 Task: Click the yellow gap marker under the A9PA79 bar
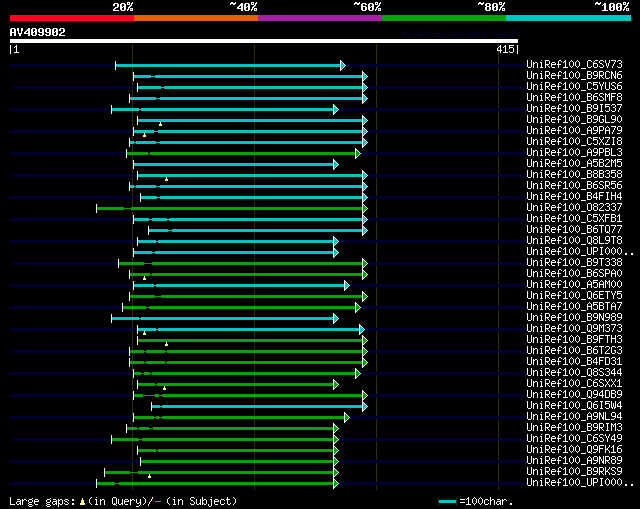(144, 135)
